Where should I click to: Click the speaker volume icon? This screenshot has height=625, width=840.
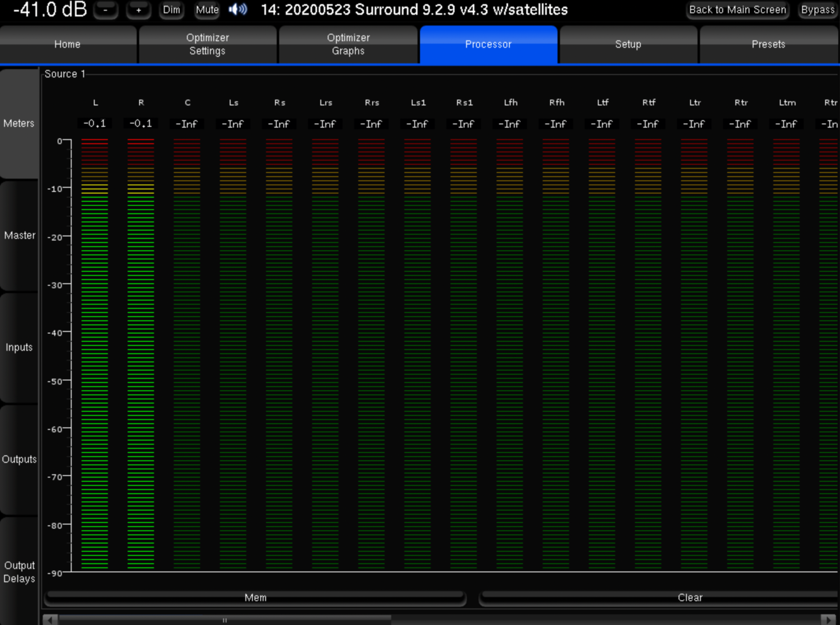pyautogui.click(x=238, y=10)
